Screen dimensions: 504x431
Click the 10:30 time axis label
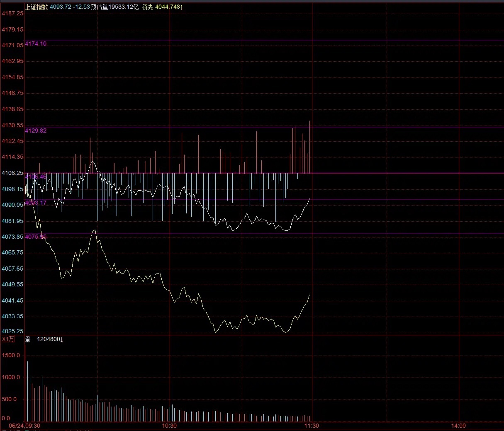(x=169, y=426)
